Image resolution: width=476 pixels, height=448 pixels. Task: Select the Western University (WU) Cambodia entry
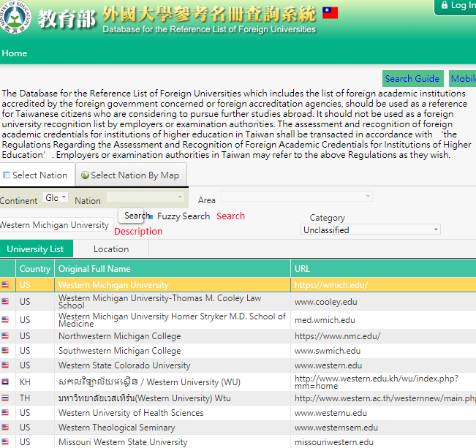(x=149, y=381)
